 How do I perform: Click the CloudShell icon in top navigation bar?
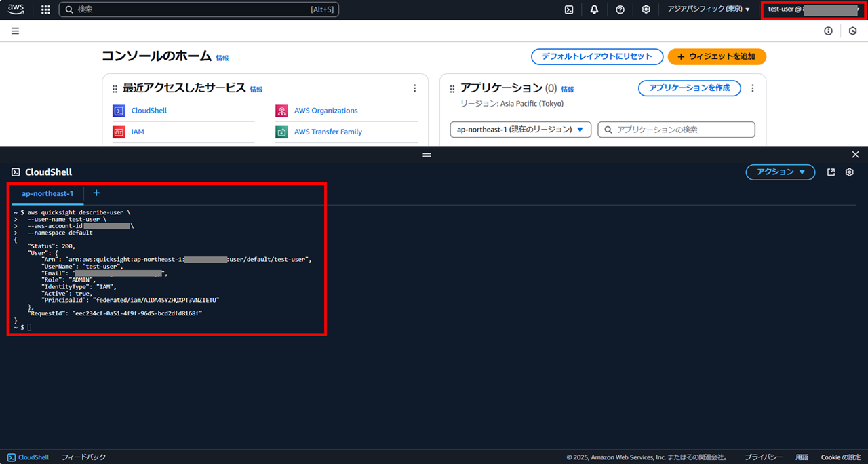click(569, 9)
